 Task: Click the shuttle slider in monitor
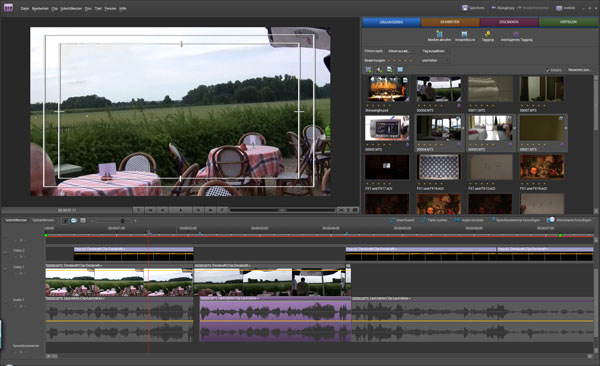pos(282,210)
